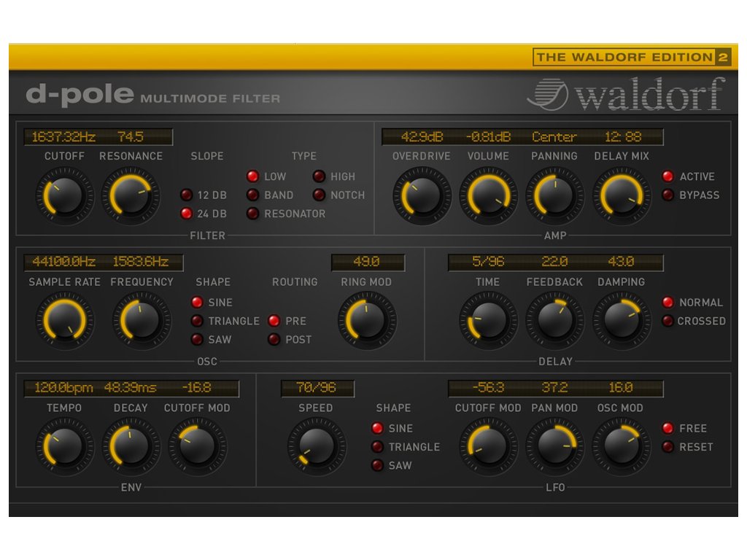Click the Ring Mod knob

tap(366, 321)
